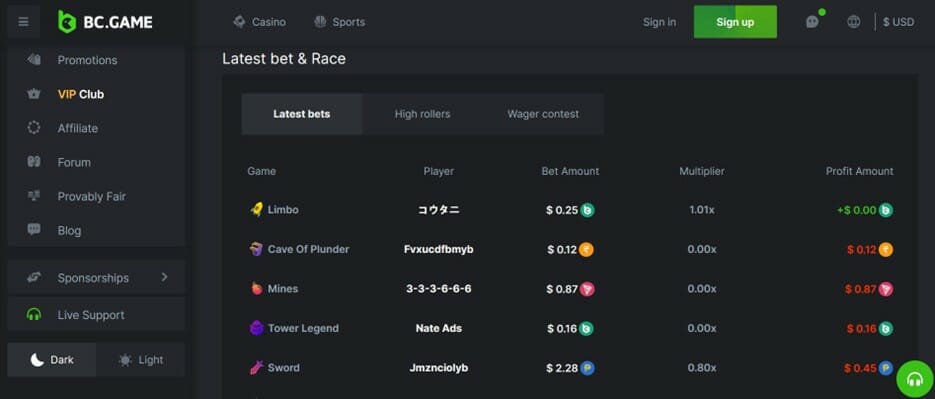Click the floating green headset support button

coord(915,379)
